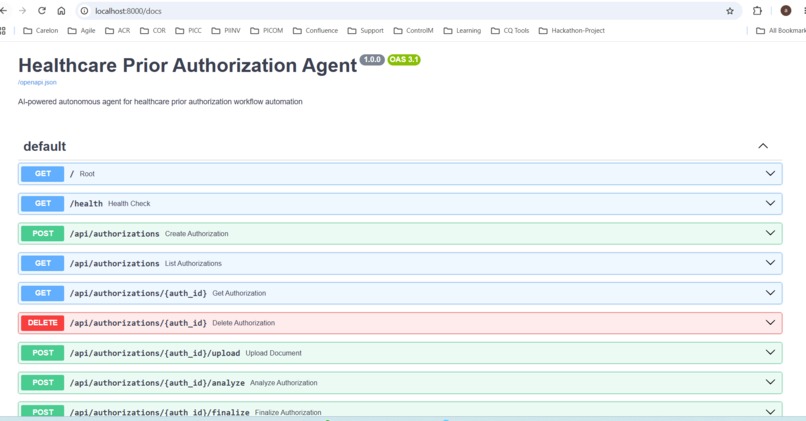Click the Create Authorization description text

[196, 233]
